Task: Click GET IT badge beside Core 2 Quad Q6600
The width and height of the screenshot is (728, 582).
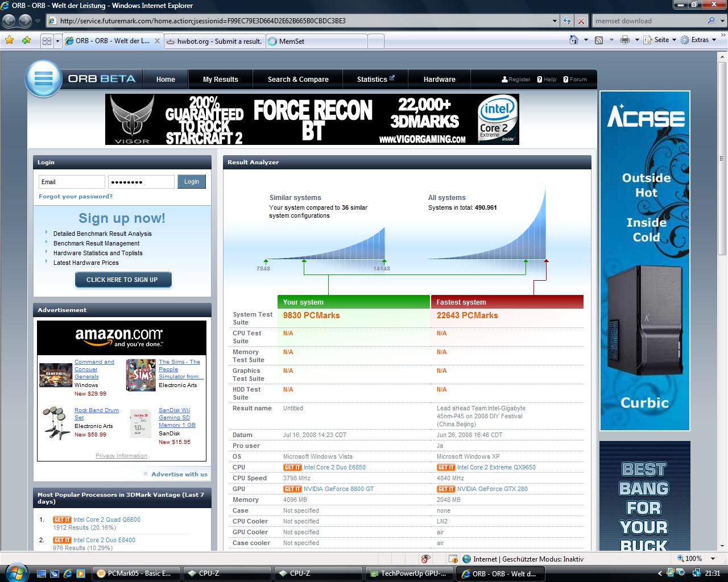Action: pyautogui.click(x=62, y=519)
